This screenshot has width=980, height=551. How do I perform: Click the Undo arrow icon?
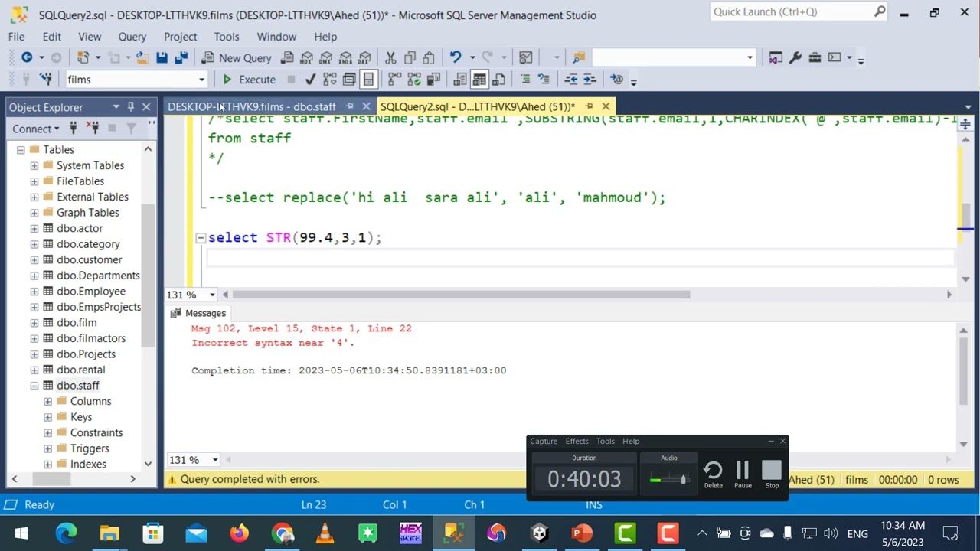(456, 58)
